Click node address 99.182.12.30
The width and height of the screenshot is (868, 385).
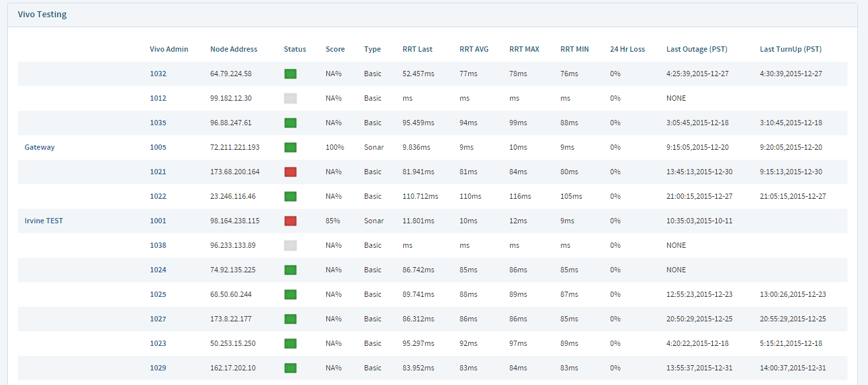[231, 98]
